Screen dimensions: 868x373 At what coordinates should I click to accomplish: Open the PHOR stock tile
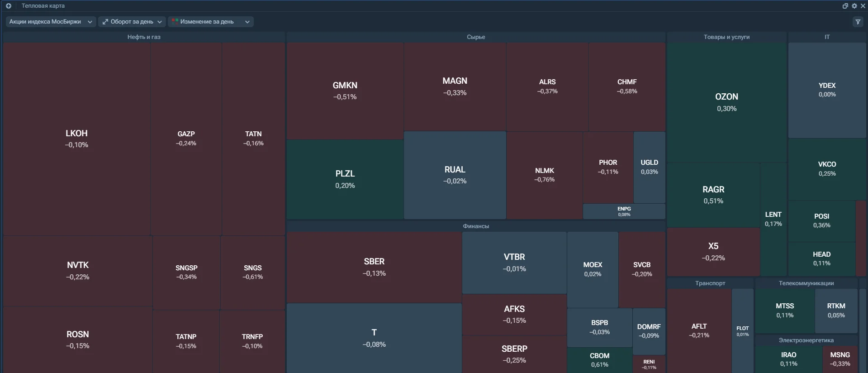[608, 167]
